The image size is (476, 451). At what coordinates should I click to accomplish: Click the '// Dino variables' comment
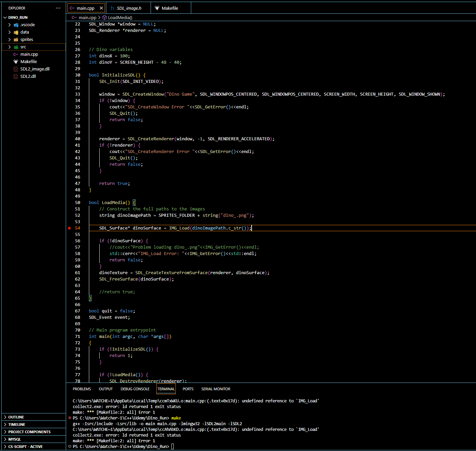tap(111, 50)
